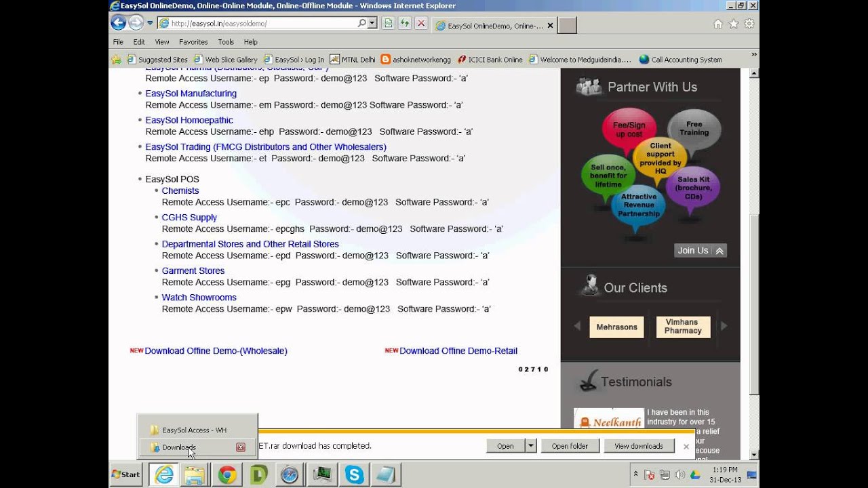Click View downloads button
The width and height of the screenshot is (868, 488).
point(638,446)
